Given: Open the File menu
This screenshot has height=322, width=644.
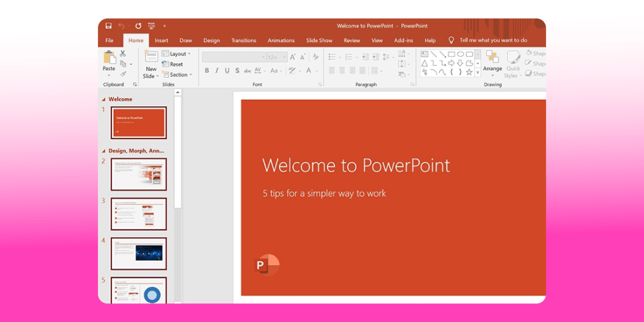Looking at the screenshot, I should coord(109,40).
